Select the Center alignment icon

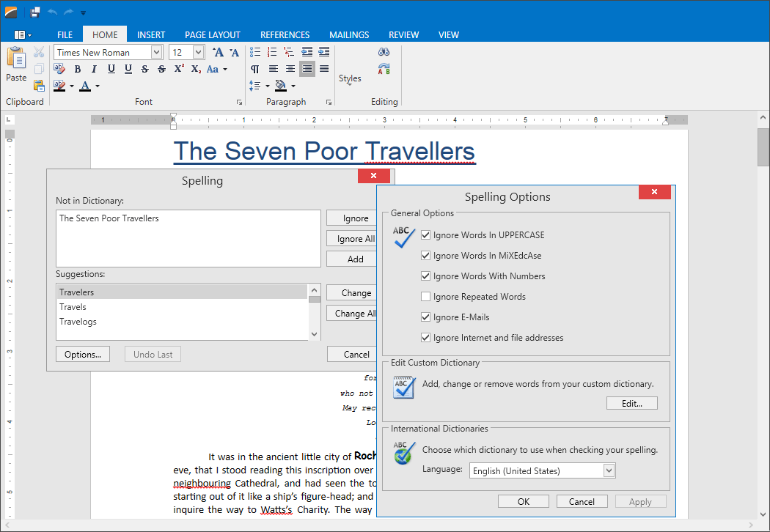click(289, 69)
